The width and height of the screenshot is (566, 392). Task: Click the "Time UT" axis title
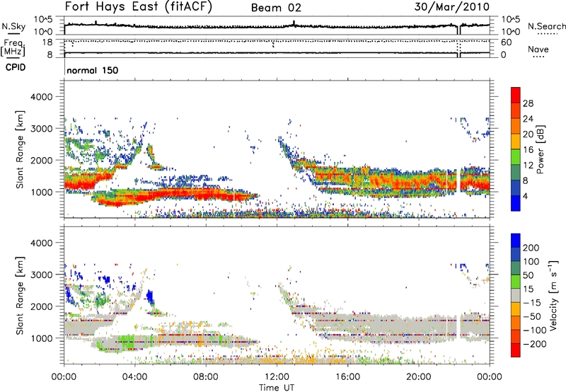pyautogui.click(x=277, y=387)
